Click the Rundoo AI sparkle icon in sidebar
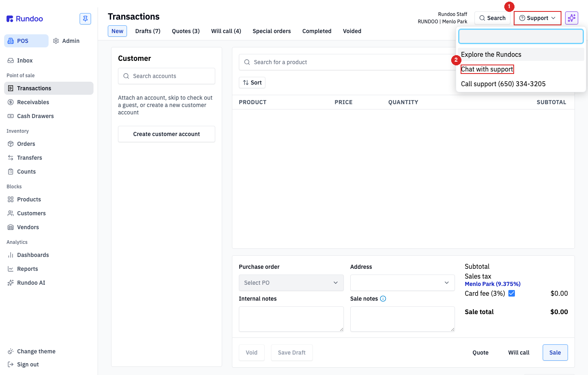Screen dimensions: 588x375 coord(11,283)
